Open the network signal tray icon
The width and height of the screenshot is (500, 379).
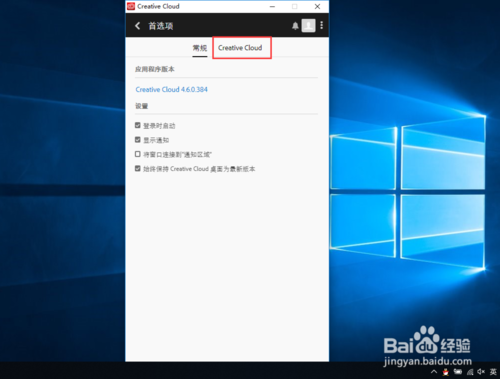(x=470, y=372)
